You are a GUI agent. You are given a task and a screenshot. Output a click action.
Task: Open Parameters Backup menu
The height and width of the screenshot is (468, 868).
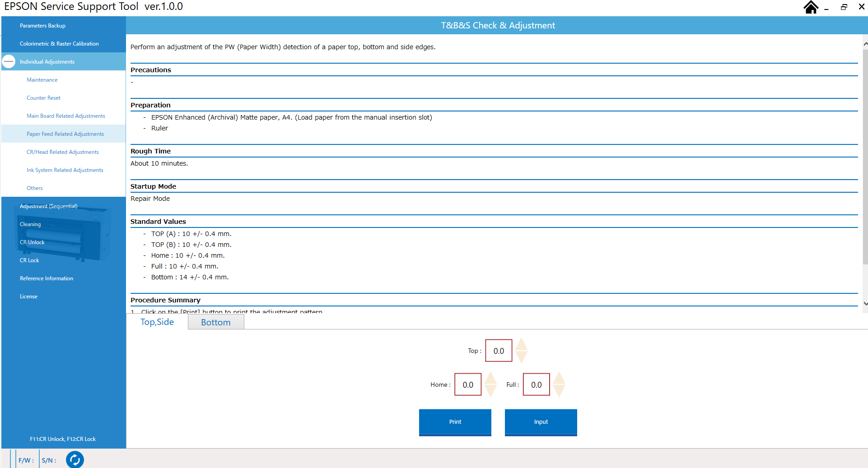[x=63, y=26]
